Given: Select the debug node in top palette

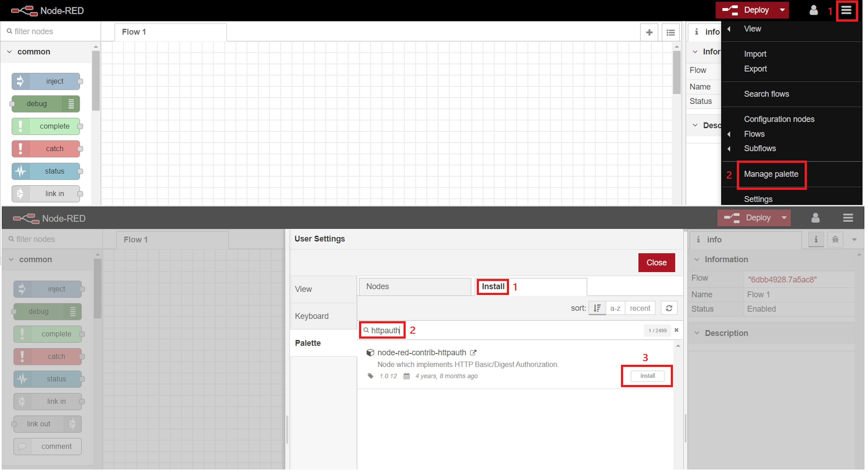Looking at the screenshot, I should pyautogui.click(x=45, y=104).
